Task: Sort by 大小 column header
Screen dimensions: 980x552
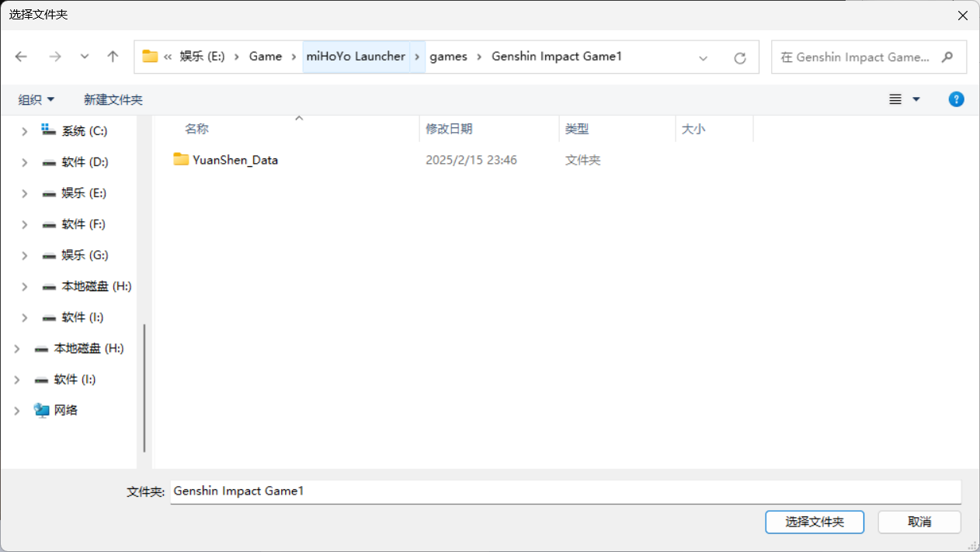Action: tap(693, 129)
